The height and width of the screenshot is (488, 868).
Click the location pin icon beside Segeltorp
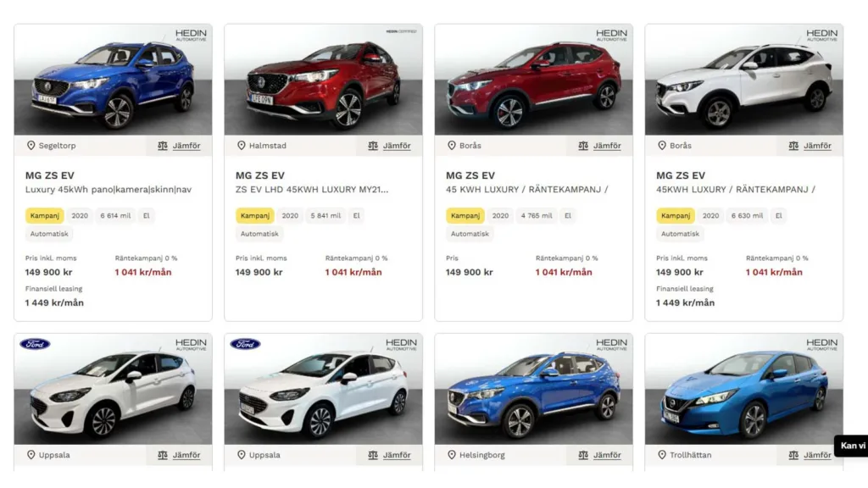tap(31, 146)
